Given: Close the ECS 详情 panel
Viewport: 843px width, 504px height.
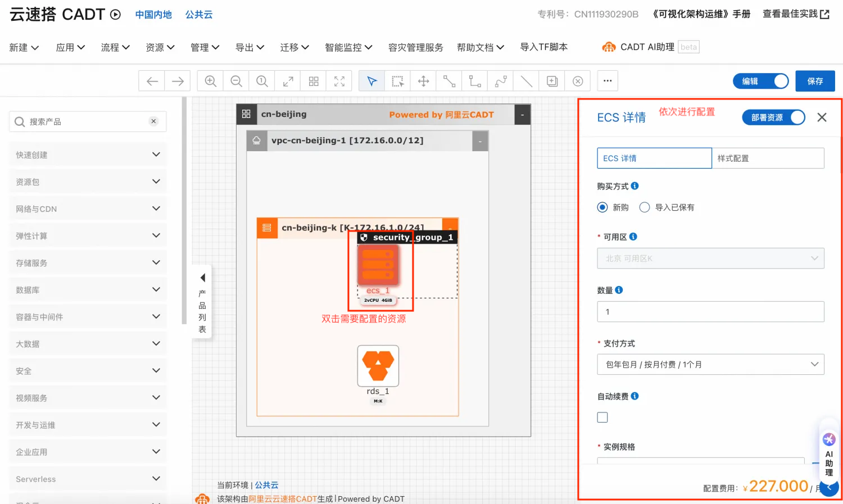Looking at the screenshot, I should tap(822, 117).
